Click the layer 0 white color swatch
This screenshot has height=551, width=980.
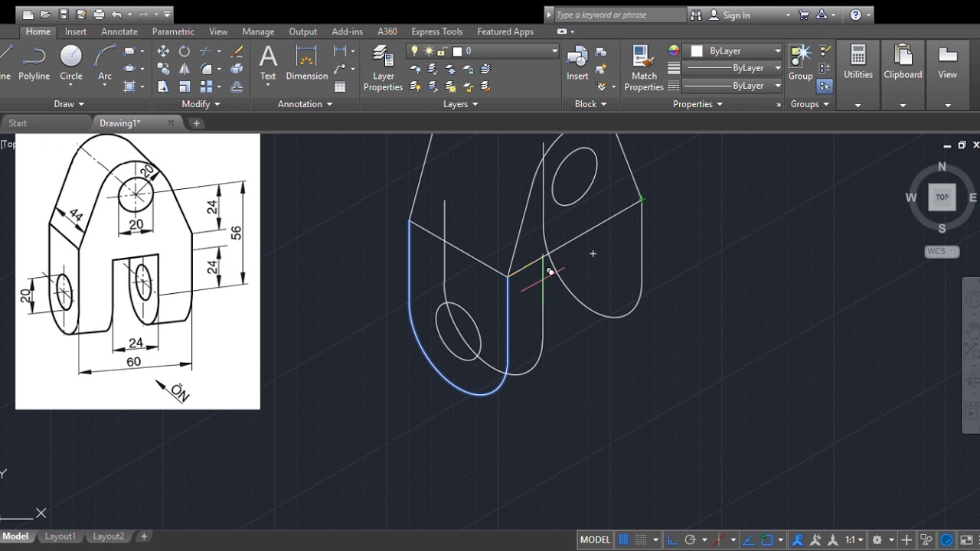click(x=458, y=51)
